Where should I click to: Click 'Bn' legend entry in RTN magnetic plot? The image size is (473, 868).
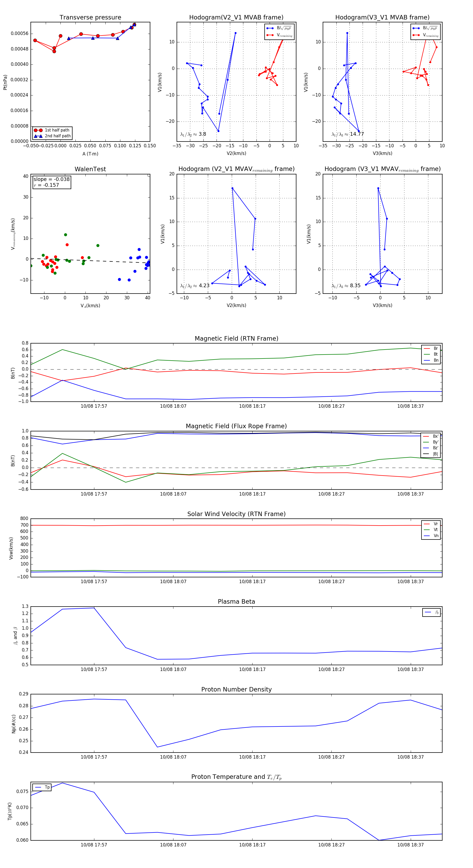coord(431,360)
